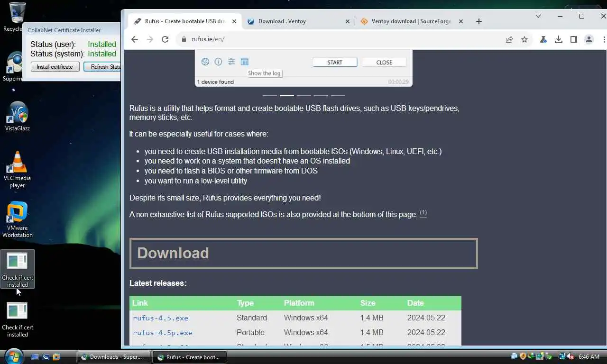Viewport: 607px width, 364px height.
Task: Click the muted volume tray icon
Action: (570, 356)
